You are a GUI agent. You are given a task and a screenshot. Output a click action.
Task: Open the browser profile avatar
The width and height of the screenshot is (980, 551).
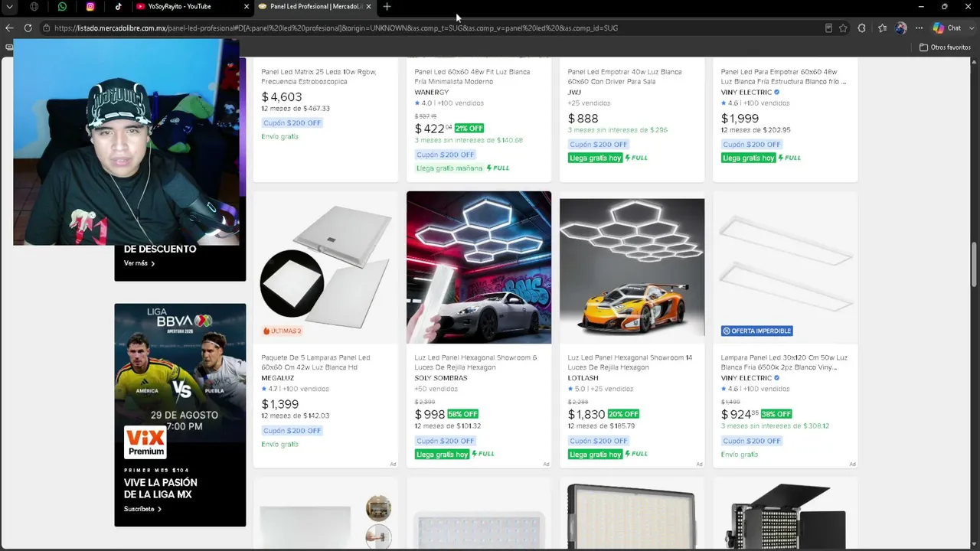click(x=901, y=28)
